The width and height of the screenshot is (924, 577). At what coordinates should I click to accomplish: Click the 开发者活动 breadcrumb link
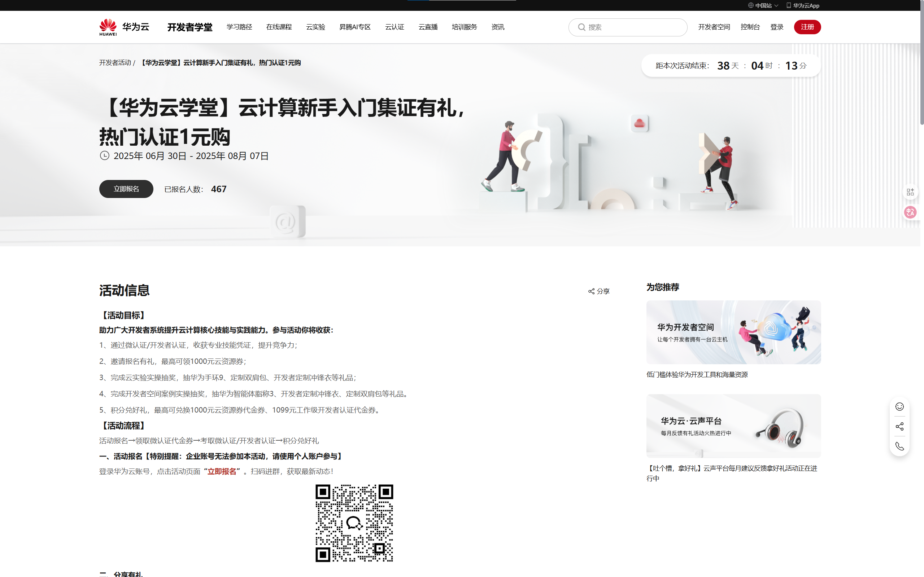[x=115, y=63]
